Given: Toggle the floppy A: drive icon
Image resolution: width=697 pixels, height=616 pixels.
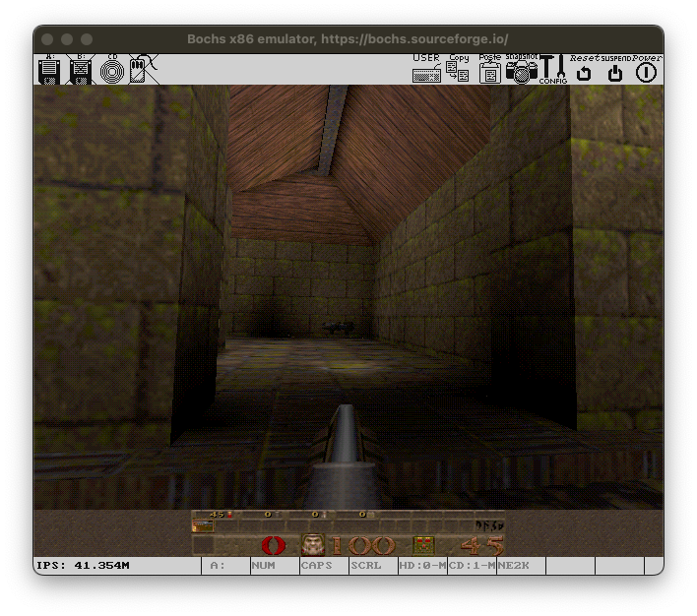Looking at the screenshot, I should tap(49, 70).
